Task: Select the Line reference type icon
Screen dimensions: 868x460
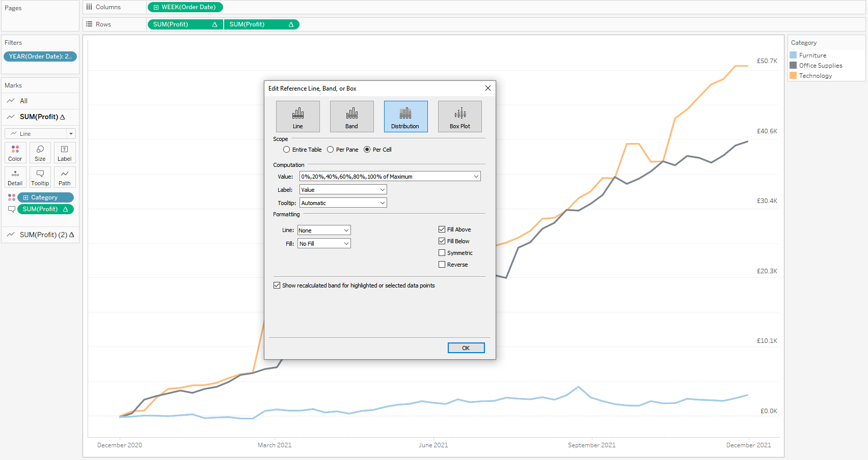Action: point(297,117)
